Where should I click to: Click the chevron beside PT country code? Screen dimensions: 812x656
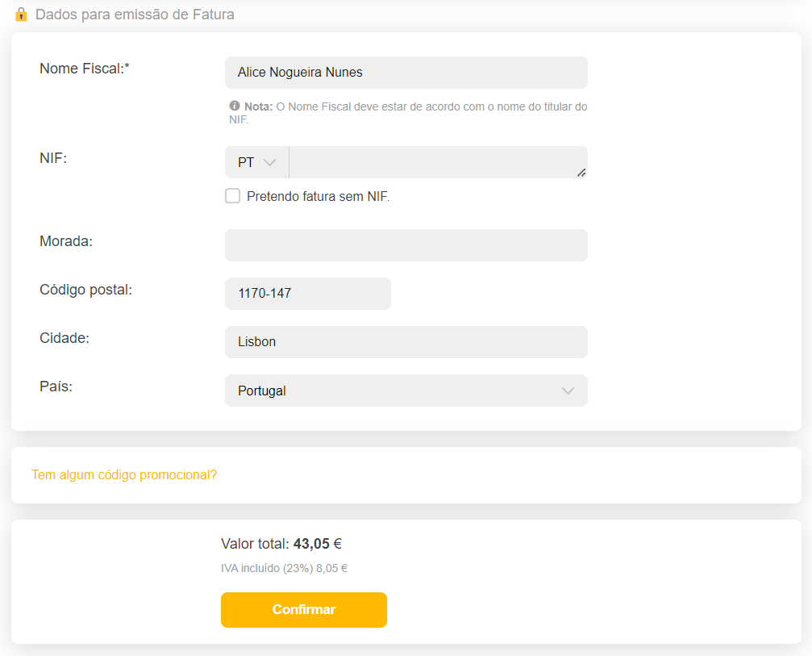269,162
